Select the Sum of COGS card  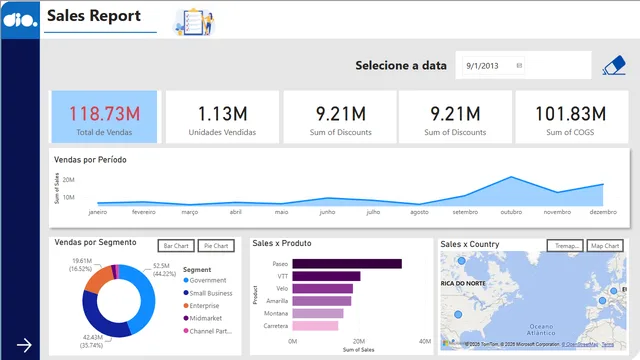click(571, 117)
